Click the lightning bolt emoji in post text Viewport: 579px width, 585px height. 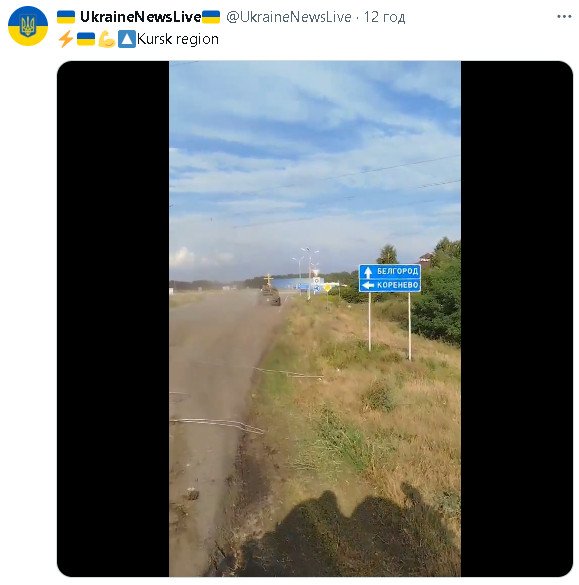pos(66,39)
